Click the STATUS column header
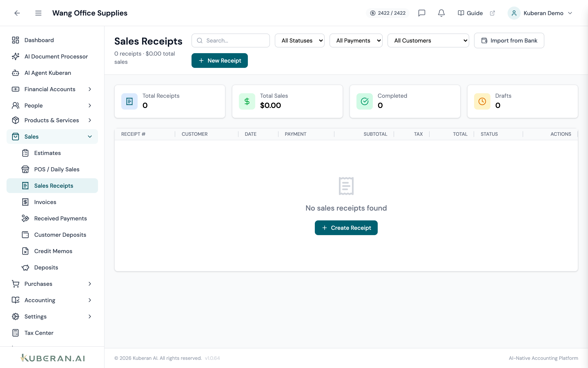Image resolution: width=588 pixels, height=368 pixels. pos(489,134)
